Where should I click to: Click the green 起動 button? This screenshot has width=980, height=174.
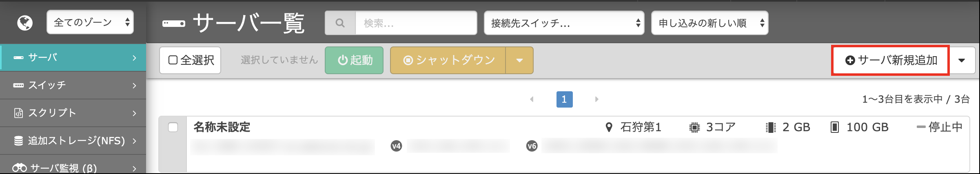point(354,60)
